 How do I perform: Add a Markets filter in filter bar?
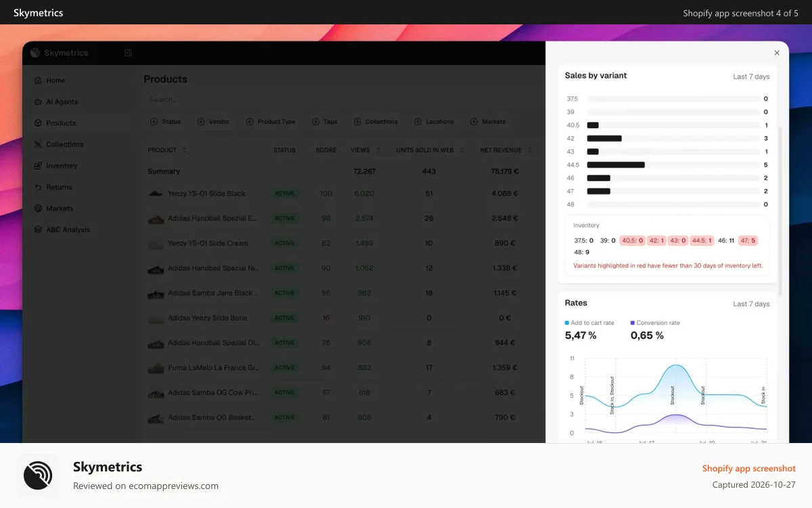coord(487,122)
